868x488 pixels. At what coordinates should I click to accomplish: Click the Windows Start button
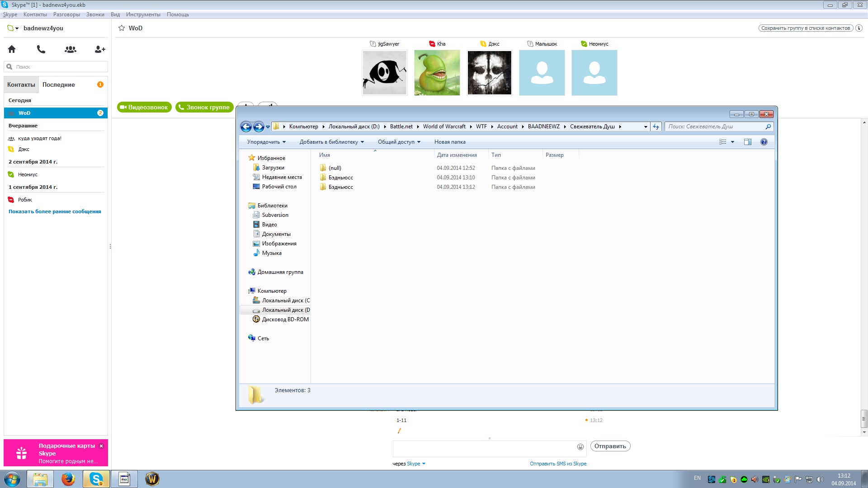tap(12, 479)
